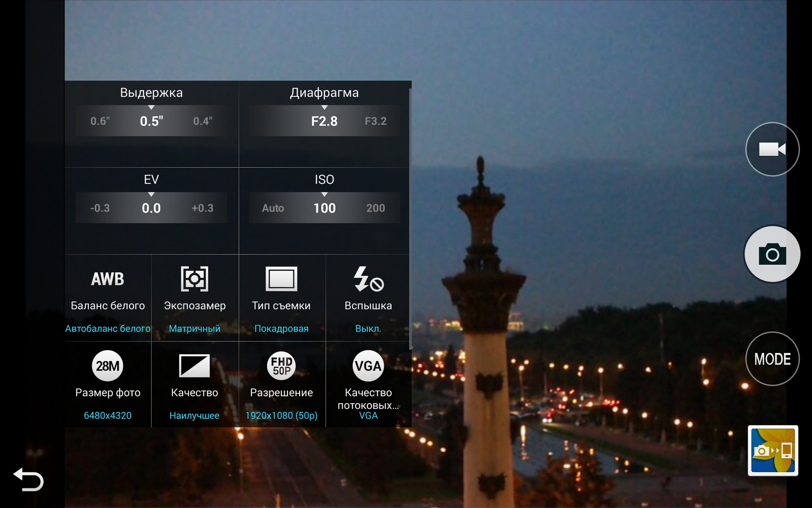Open the MODE selector button
Image resolution: width=812 pixels, height=508 pixels.
pyautogui.click(x=772, y=359)
